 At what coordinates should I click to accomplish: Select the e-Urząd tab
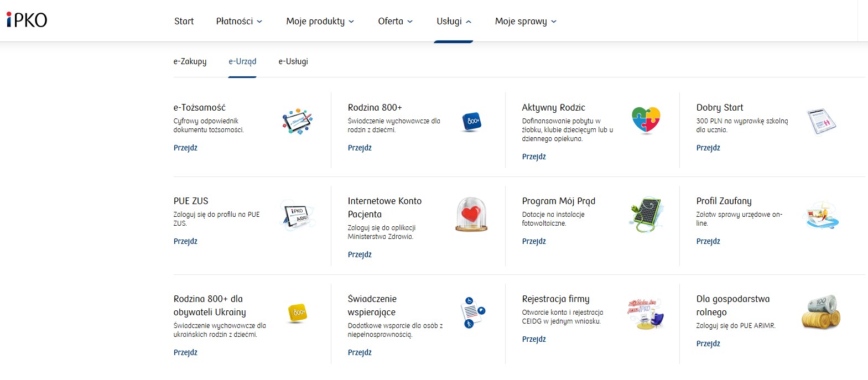[242, 61]
